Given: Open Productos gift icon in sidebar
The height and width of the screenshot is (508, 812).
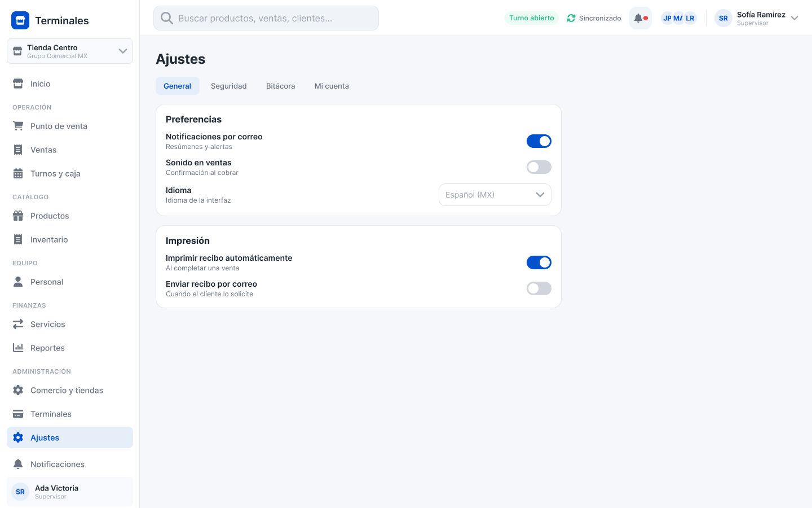Looking at the screenshot, I should tap(18, 216).
